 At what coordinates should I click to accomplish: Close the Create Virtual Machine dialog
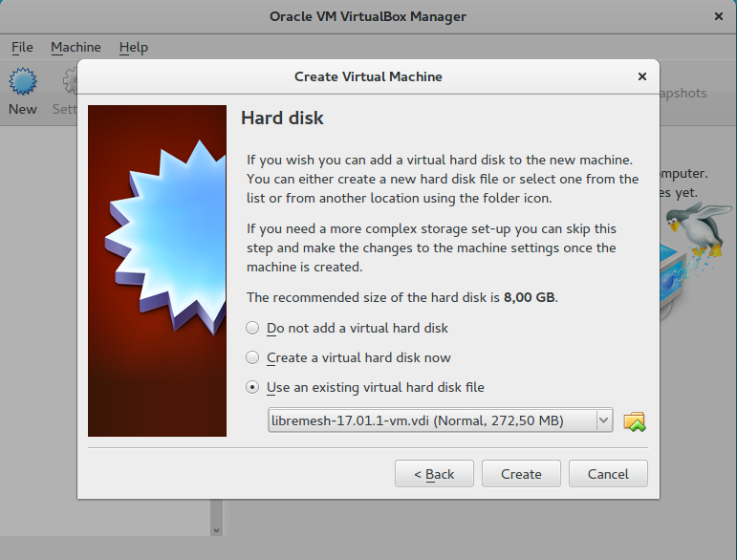pos(642,76)
